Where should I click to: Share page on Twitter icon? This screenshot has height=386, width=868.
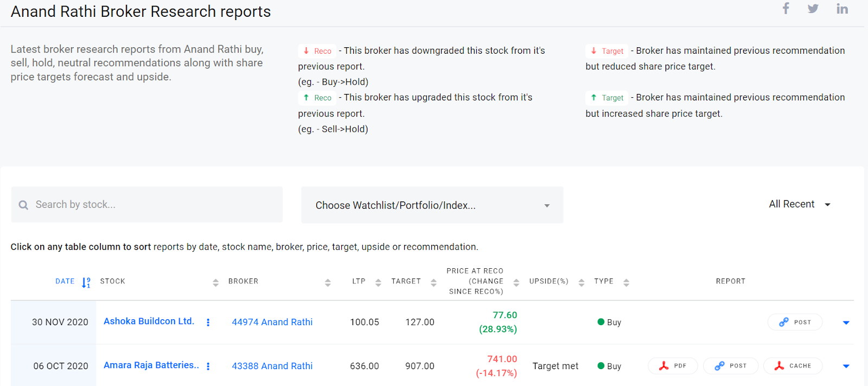(813, 9)
